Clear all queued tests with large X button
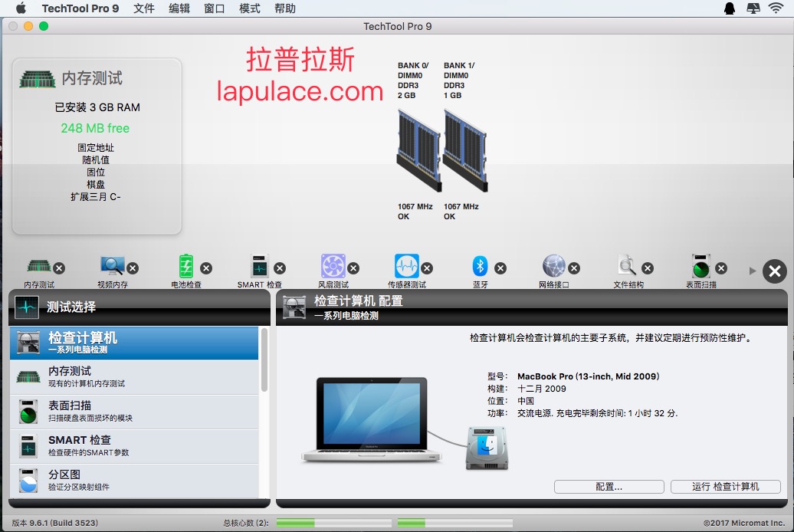This screenshot has width=794, height=532. 775,271
